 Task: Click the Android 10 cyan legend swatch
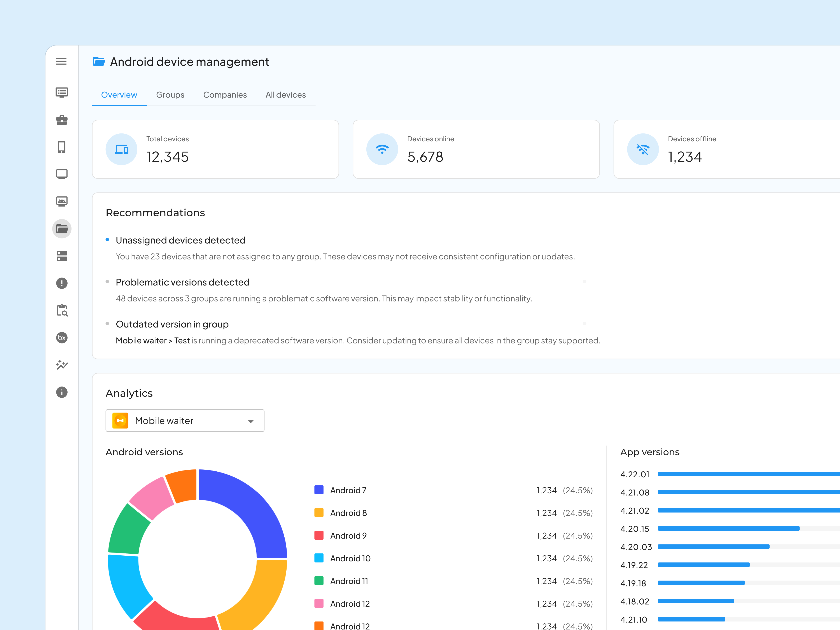point(319,558)
